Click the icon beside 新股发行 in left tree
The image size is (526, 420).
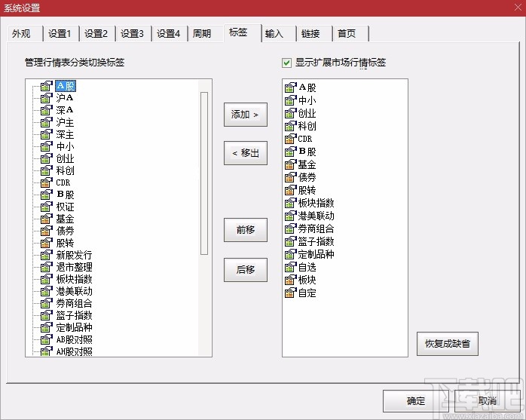tap(47, 255)
